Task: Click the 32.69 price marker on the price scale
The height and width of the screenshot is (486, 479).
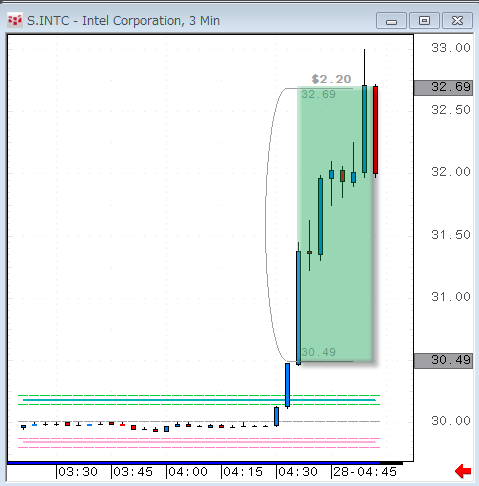Action: (443, 88)
